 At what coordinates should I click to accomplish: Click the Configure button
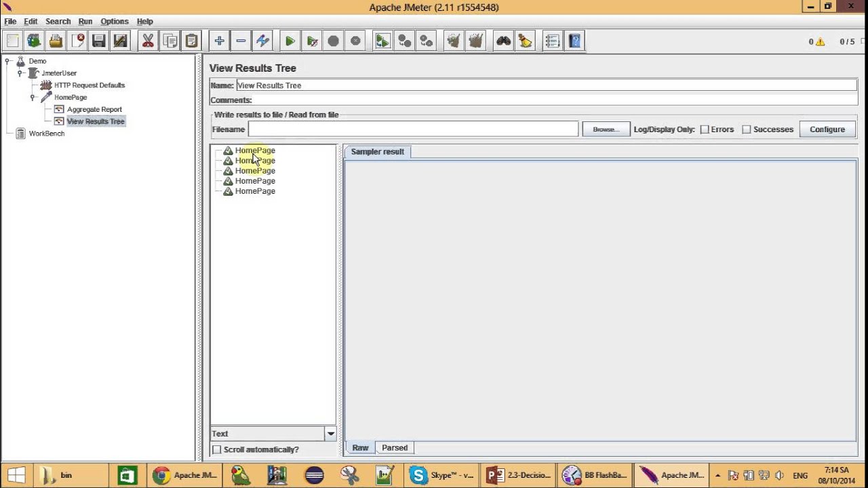click(827, 129)
